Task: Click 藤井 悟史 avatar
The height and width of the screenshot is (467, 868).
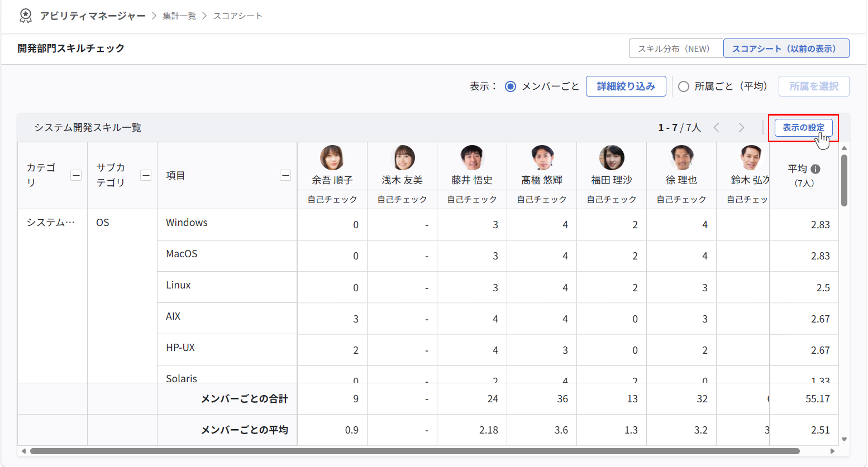Action: 472,158
